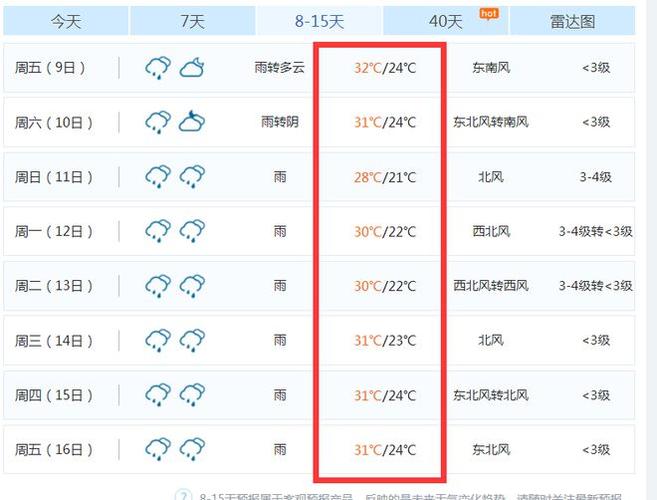Click the 雨转阴 weather description
Screen dimensions: 657x500
pos(279,122)
